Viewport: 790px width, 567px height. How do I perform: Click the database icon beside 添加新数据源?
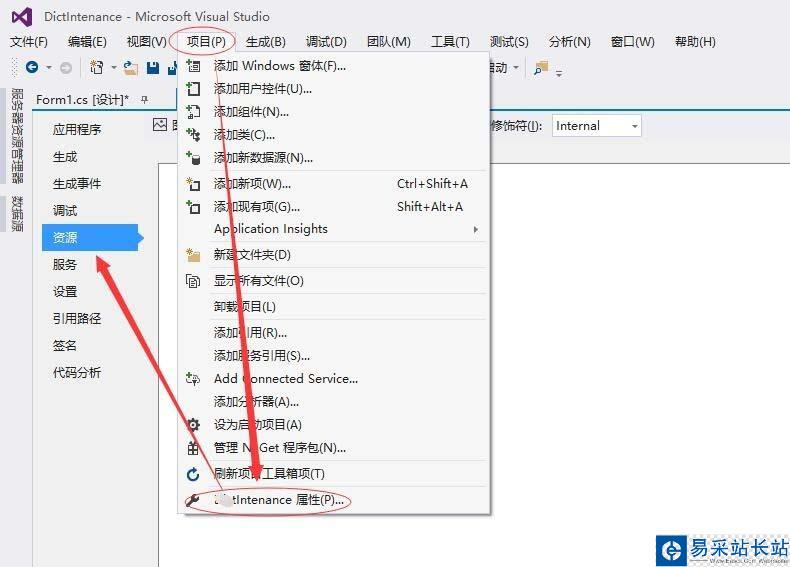click(193, 158)
